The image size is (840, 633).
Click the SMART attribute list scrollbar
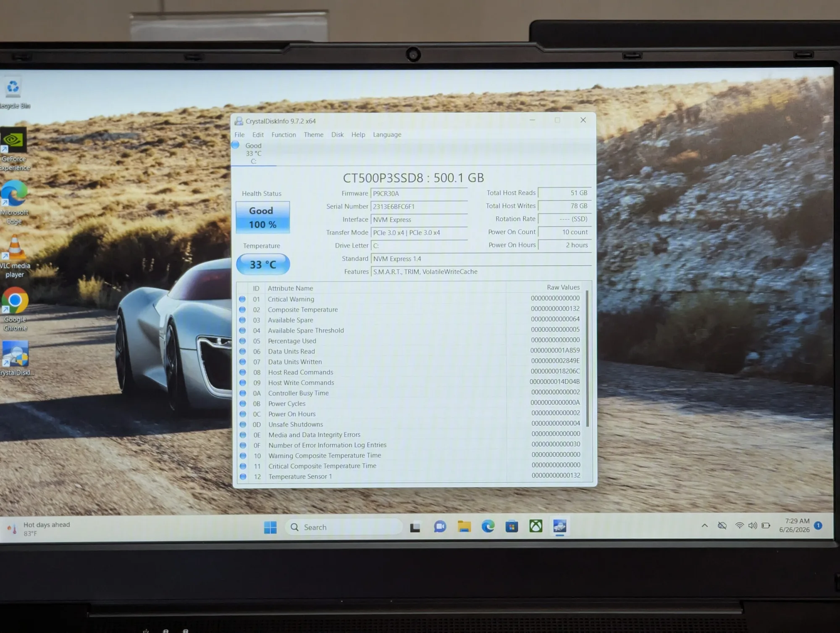(x=587, y=358)
